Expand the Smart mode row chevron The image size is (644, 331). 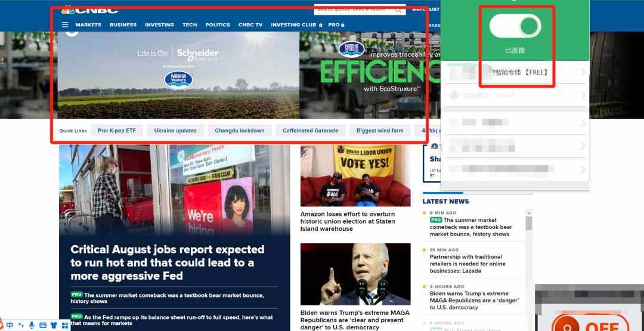(x=583, y=95)
